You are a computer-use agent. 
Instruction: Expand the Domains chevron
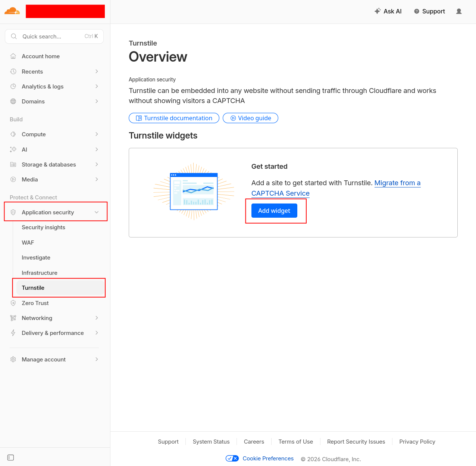click(97, 101)
